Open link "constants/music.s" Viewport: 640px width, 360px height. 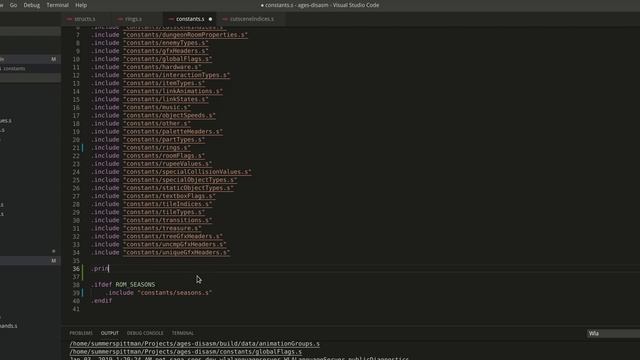[157, 107]
